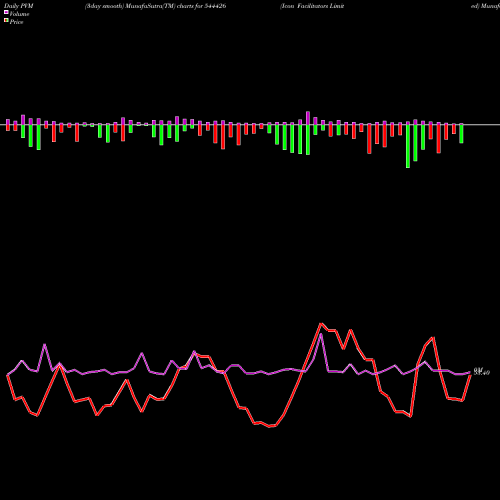
Task: Click the tallest magenta bar above baseline
Action: pos(308,118)
